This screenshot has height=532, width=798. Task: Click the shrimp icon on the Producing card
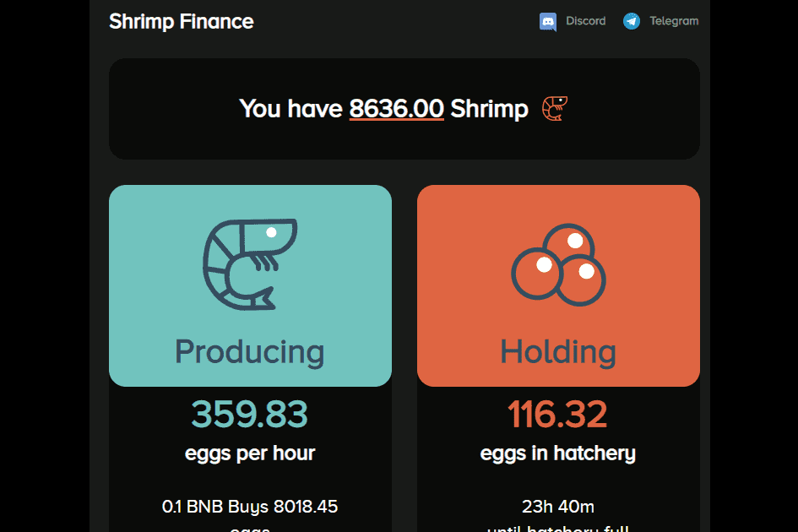[249, 264]
